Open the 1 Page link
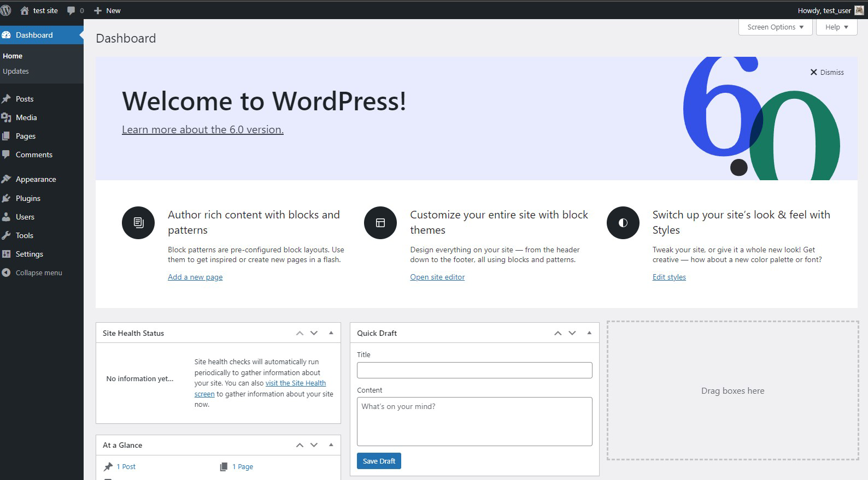This screenshot has height=480, width=868. [x=243, y=467]
